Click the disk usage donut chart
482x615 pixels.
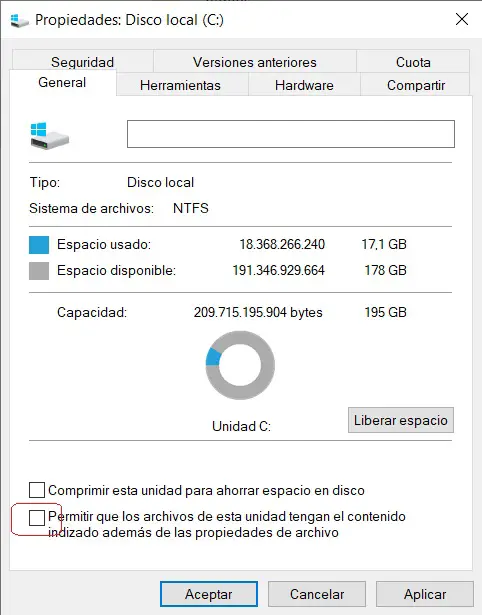(x=240, y=365)
